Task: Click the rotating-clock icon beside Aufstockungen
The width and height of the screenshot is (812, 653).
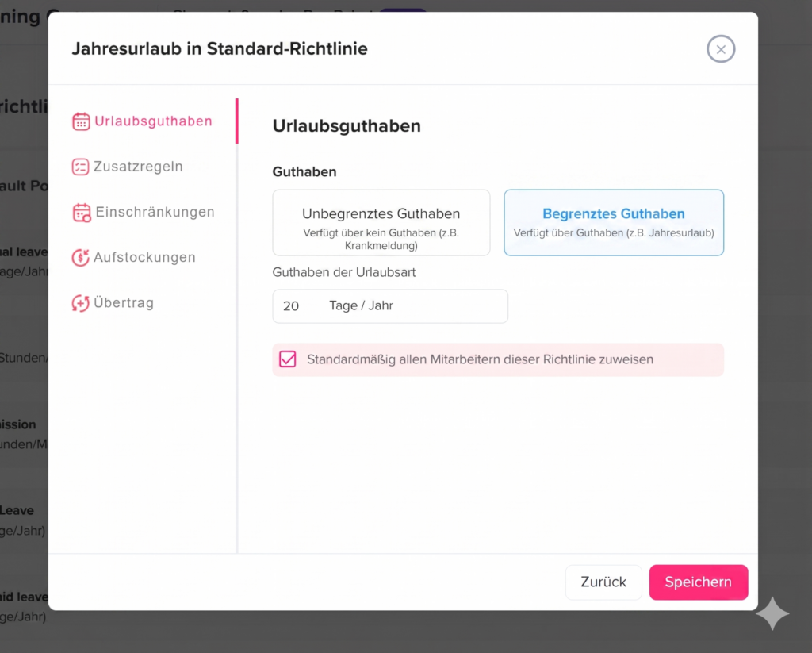Action: coord(80,257)
